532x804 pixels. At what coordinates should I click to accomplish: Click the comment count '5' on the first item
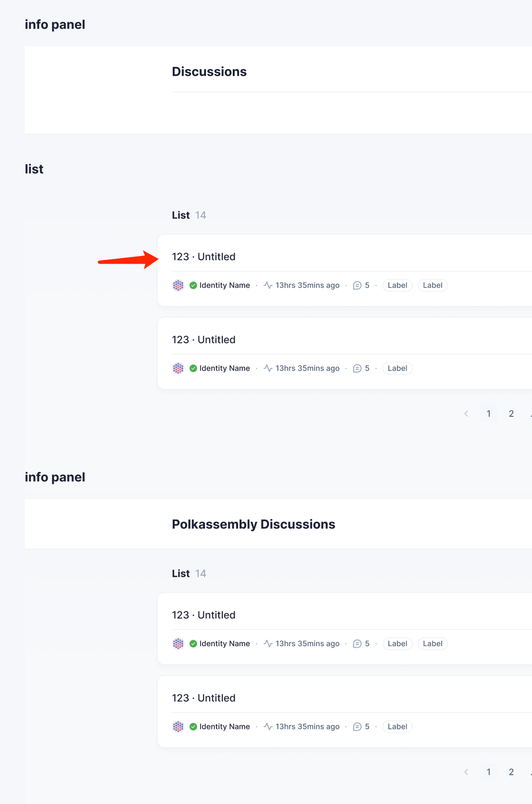(x=367, y=285)
